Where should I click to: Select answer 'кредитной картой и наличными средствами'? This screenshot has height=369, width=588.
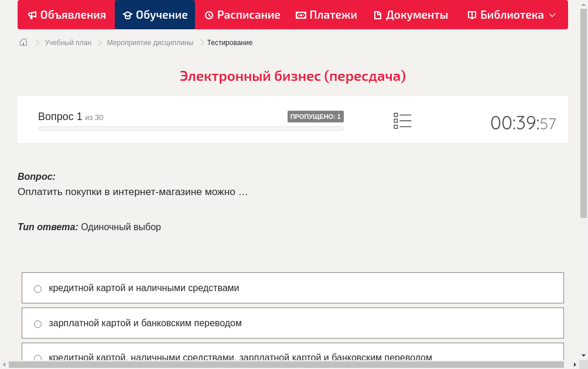pos(37,288)
